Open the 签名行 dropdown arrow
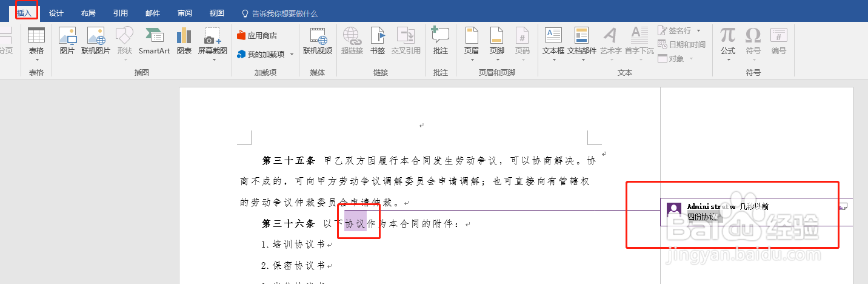 [x=698, y=30]
